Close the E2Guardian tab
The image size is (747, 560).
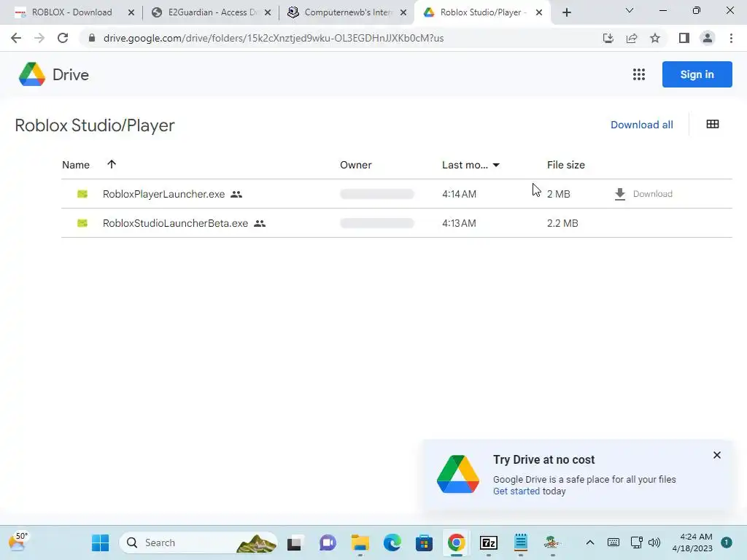(x=268, y=13)
